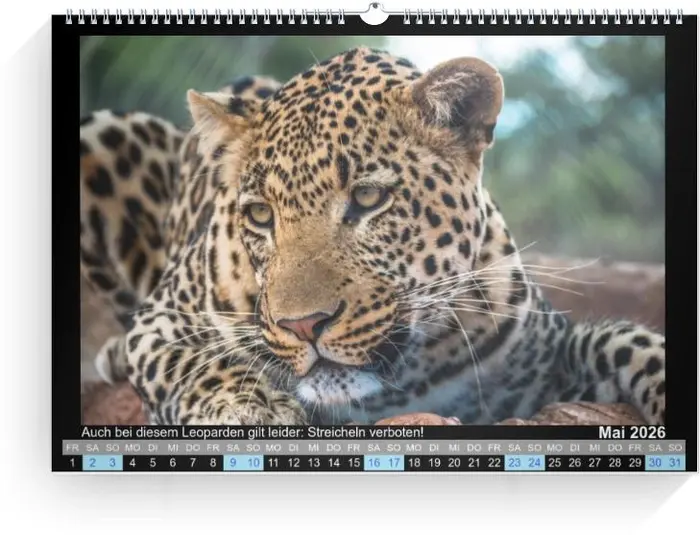Viewport: 700px width, 535px height.
Task: Click highlighted Saturday 9
Action: [233, 462]
